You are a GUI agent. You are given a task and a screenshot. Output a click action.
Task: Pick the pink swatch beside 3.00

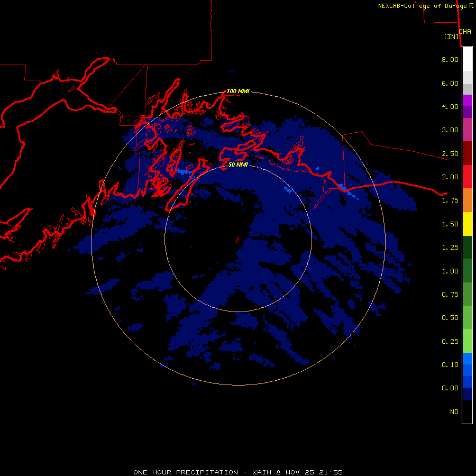(x=467, y=130)
